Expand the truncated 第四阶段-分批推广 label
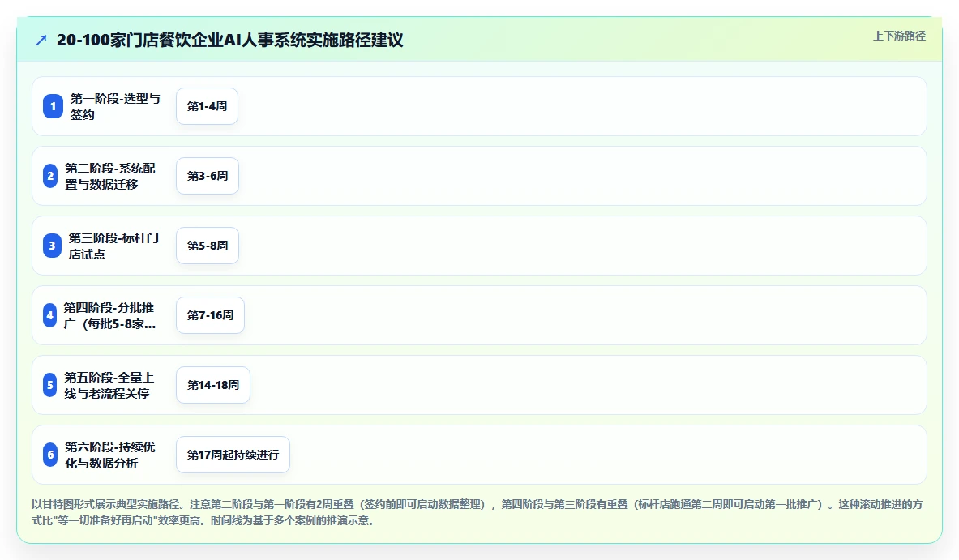 pos(109,315)
